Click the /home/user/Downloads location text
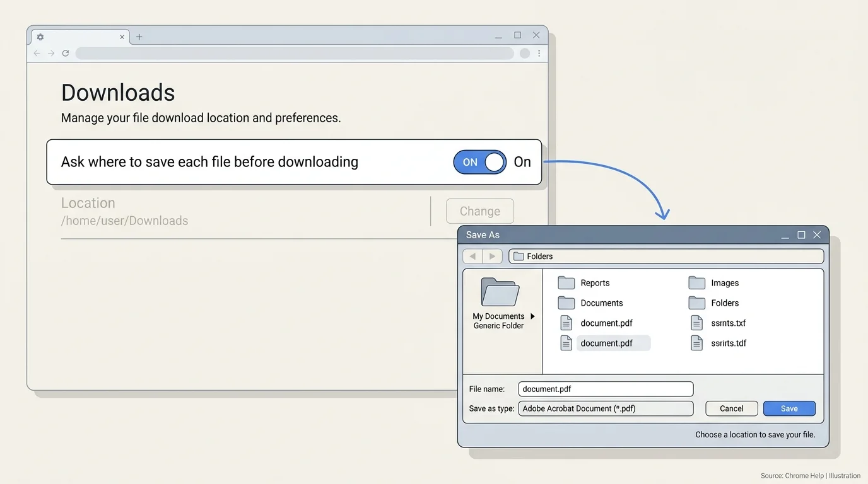Image resolution: width=868 pixels, height=484 pixels. pos(124,221)
